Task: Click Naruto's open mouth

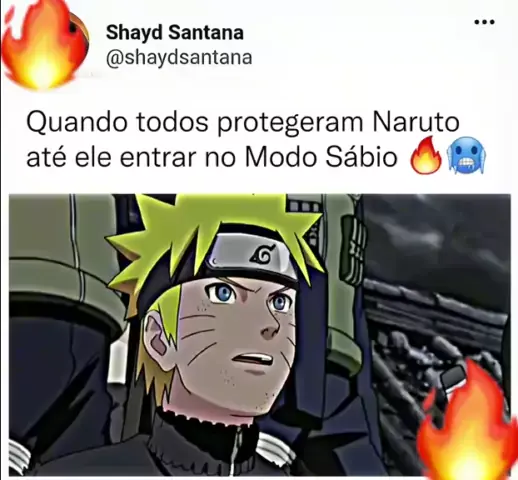Action: (253, 360)
